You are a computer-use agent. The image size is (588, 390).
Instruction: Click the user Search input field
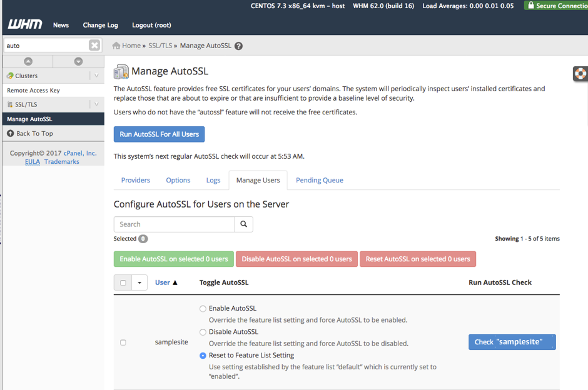tap(174, 224)
